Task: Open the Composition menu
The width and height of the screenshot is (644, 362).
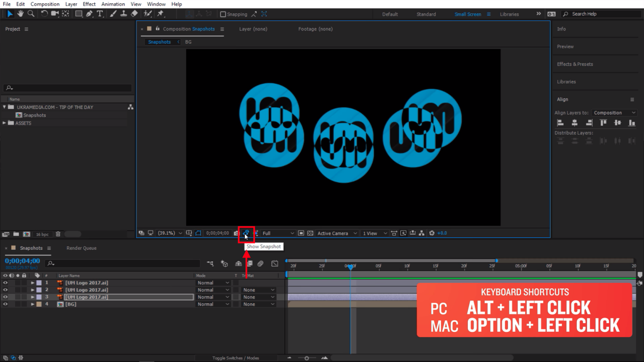Action: (x=45, y=4)
